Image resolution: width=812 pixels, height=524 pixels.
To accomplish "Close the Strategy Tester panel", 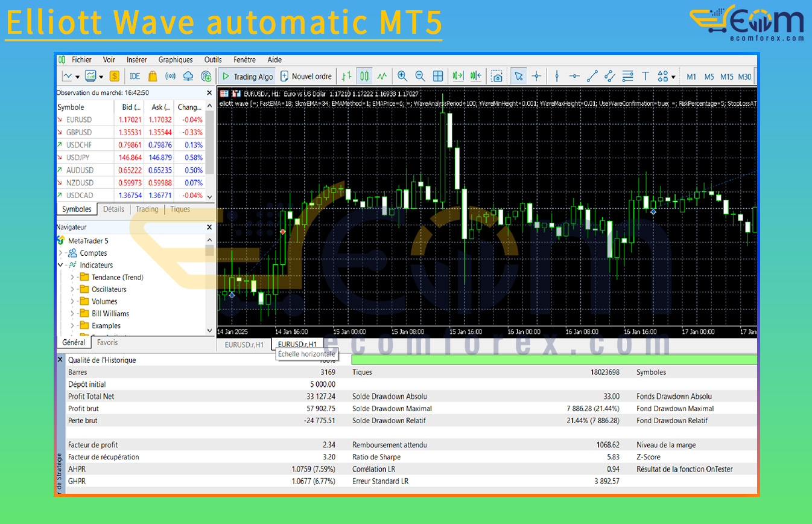I will 60,359.
